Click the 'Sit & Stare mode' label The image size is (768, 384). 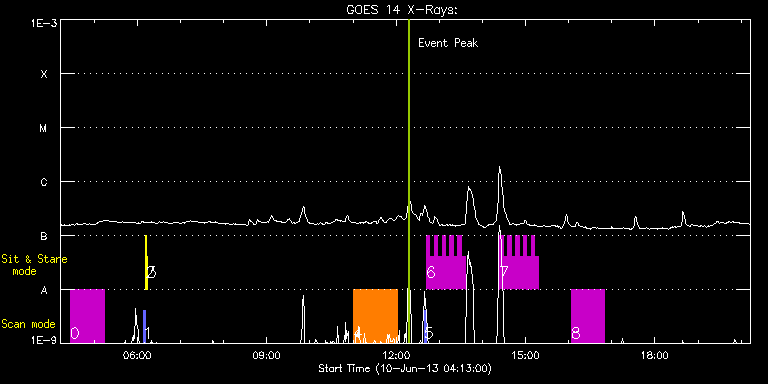(34, 265)
